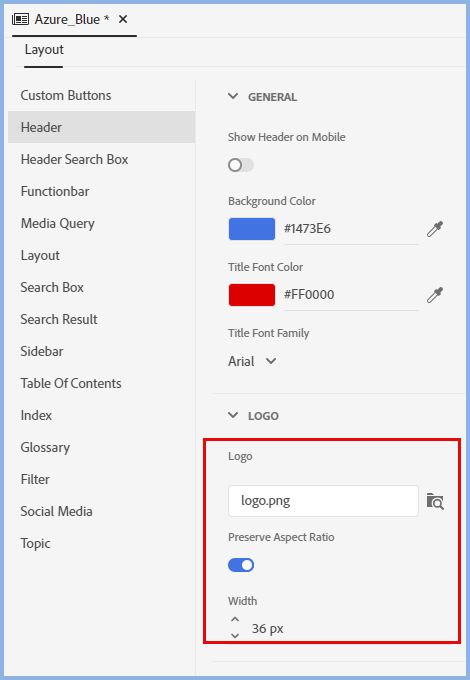Decrease logo width with down arrow
Image resolution: width=470 pixels, height=680 pixels.
[x=235, y=635]
